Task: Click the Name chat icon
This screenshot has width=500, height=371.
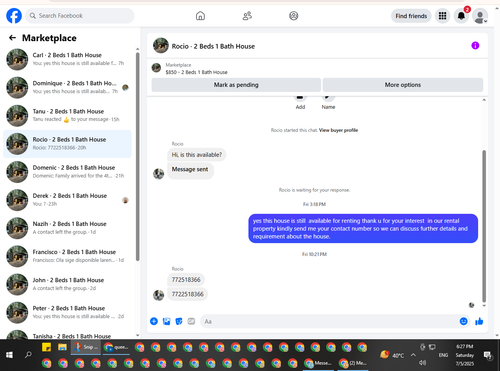Action: click(x=328, y=97)
